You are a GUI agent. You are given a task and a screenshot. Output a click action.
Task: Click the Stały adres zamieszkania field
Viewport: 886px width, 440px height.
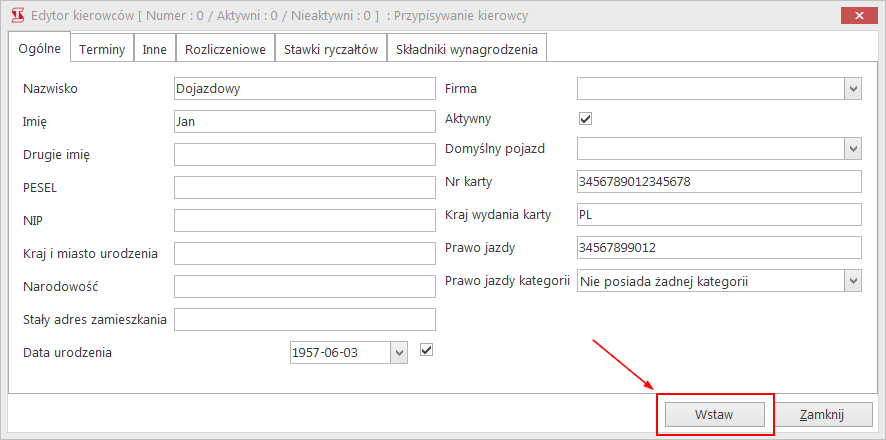coord(304,319)
